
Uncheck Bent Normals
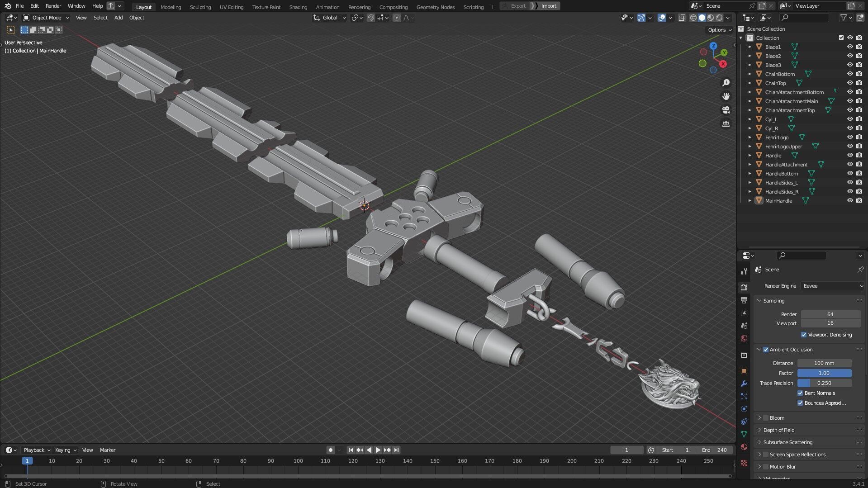pyautogui.click(x=800, y=393)
